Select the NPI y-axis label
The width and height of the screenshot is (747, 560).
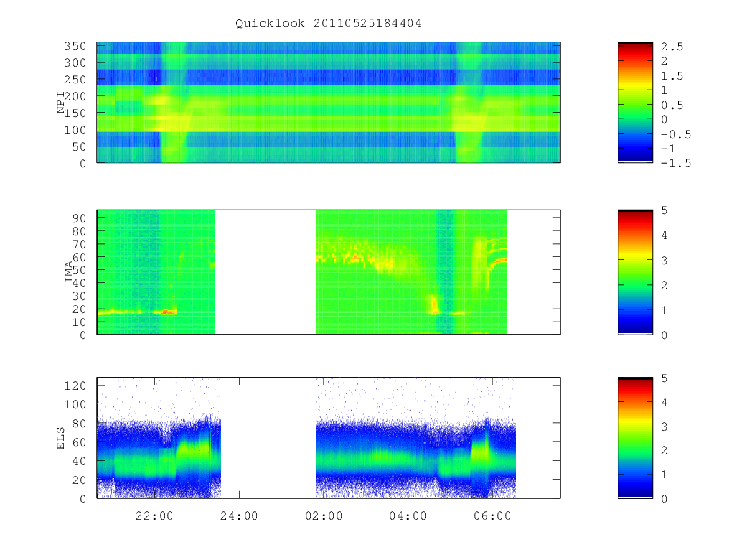(60, 103)
